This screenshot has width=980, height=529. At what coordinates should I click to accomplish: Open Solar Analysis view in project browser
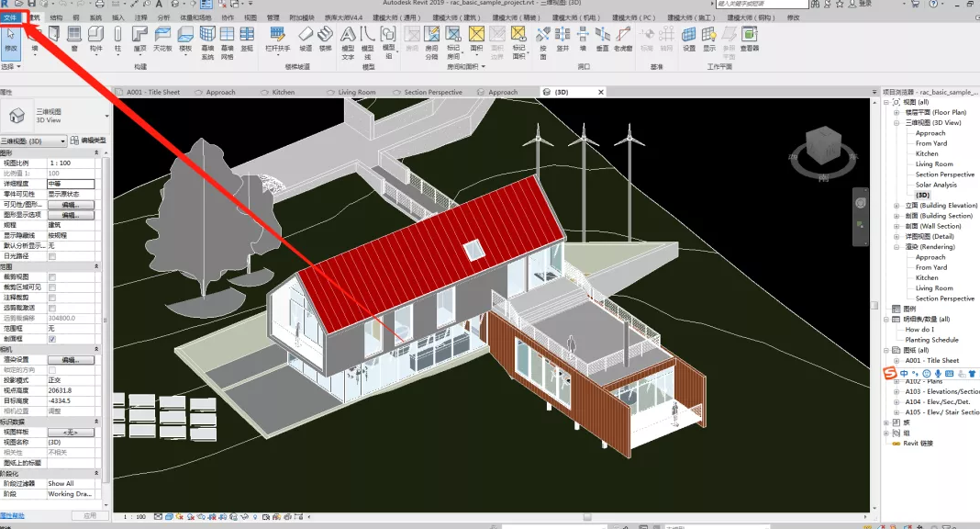coord(936,185)
